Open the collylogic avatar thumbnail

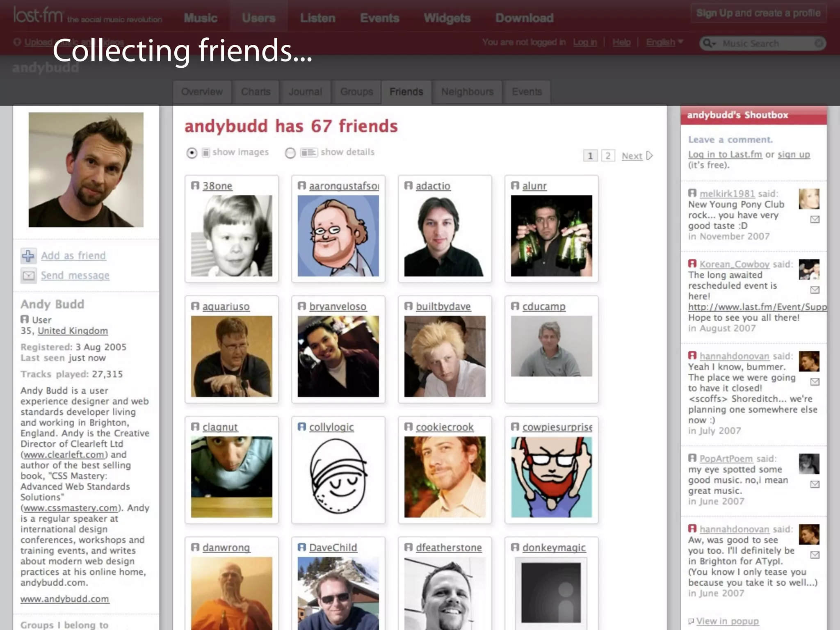pos(338,477)
